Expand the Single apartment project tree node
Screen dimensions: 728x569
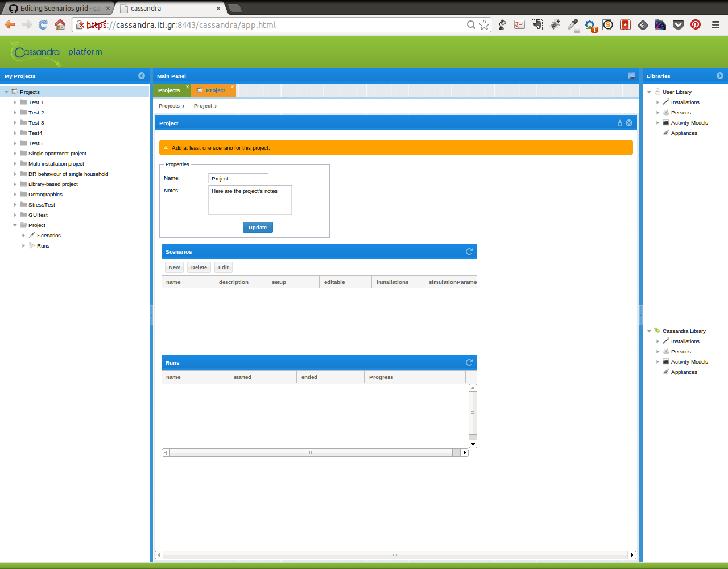[x=15, y=153]
